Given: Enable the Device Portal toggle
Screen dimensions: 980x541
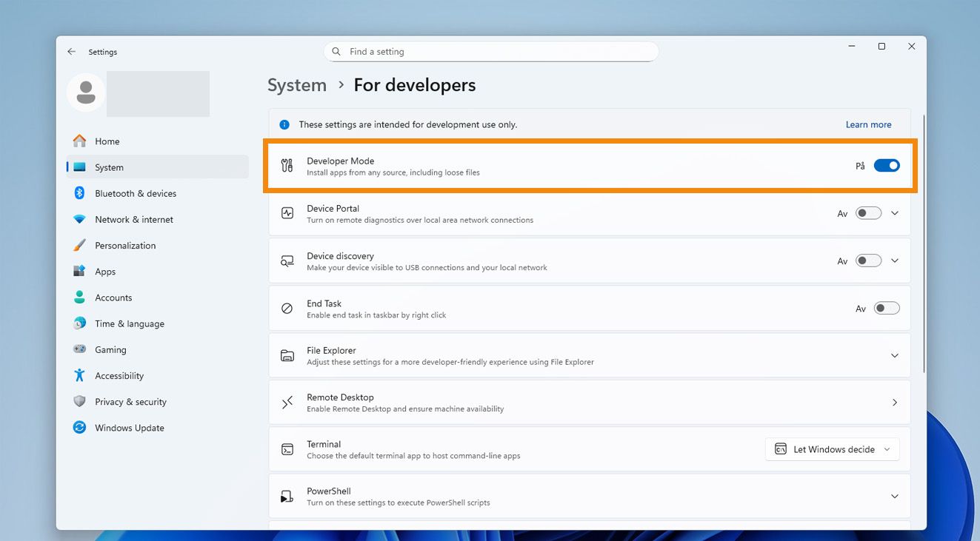Looking at the screenshot, I should point(869,213).
